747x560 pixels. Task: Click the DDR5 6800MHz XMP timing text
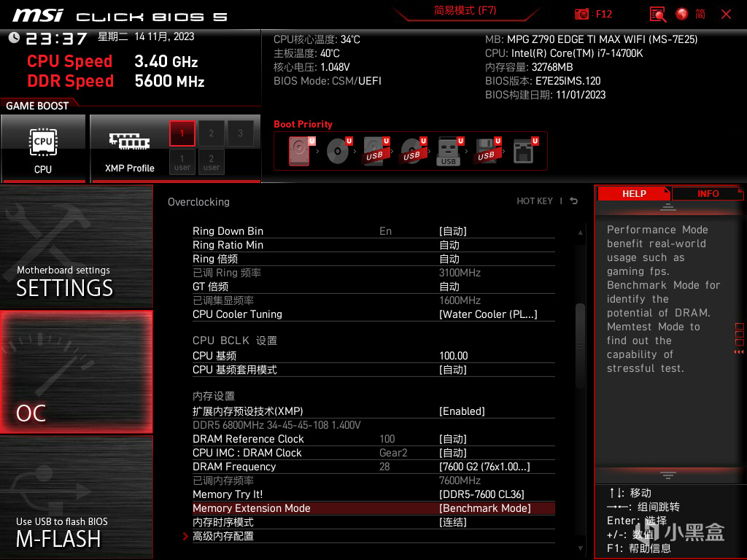click(276, 425)
